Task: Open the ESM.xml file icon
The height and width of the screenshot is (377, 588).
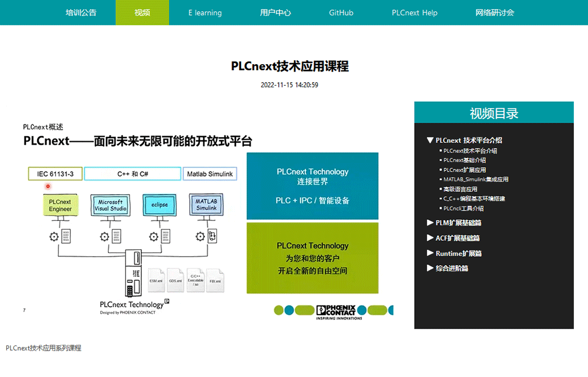Action: 156,279
